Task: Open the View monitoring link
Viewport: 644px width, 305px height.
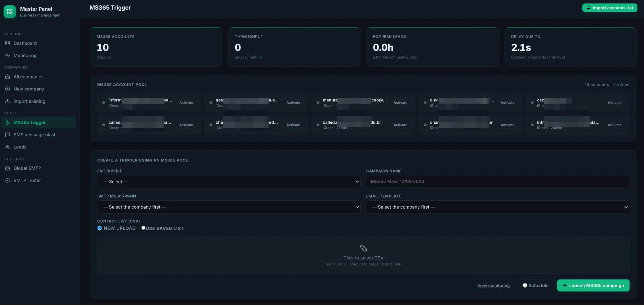Action: (x=493, y=286)
